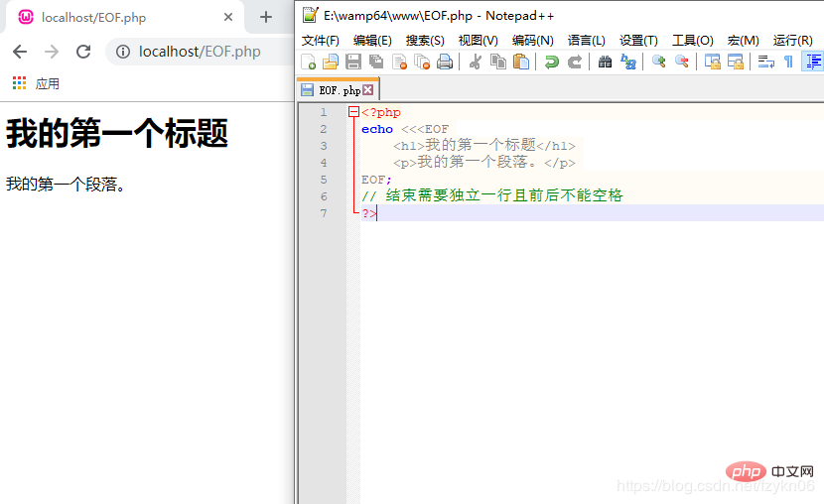Go forward in the browser
Screen dimensions: 824x504
click(x=52, y=52)
